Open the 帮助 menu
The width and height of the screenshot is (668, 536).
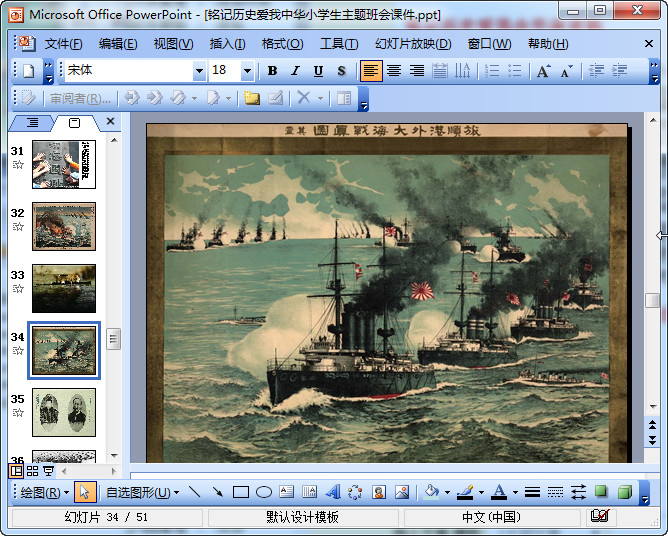[548, 43]
